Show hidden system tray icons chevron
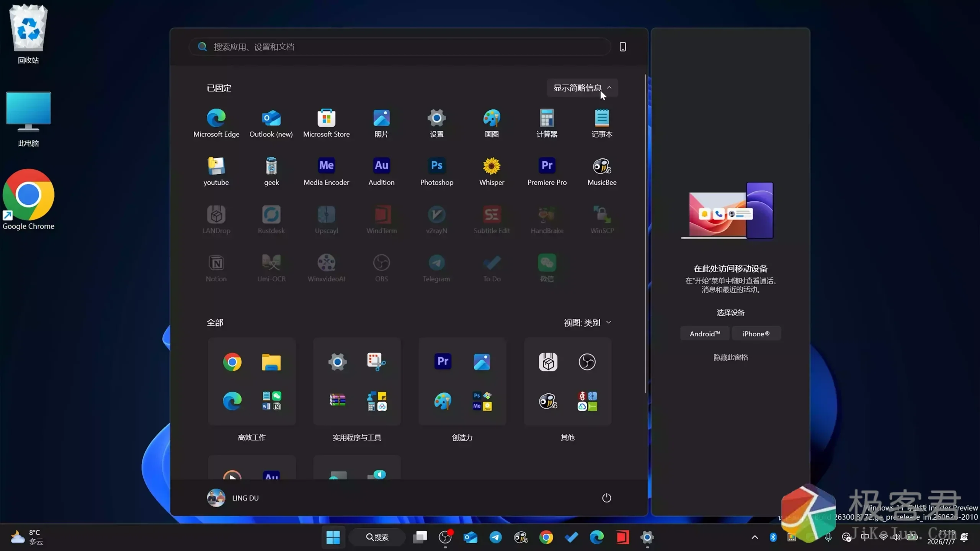This screenshot has width=980, height=551. pyautogui.click(x=755, y=537)
